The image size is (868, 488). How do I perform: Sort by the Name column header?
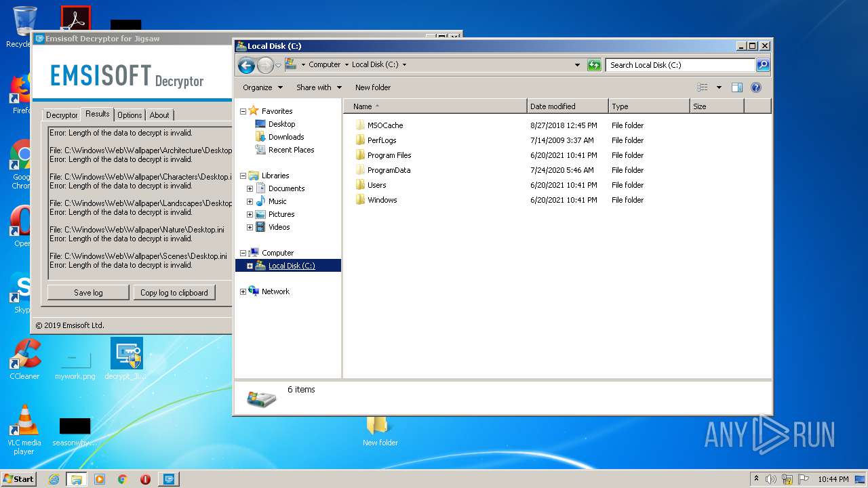pyautogui.click(x=435, y=106)
